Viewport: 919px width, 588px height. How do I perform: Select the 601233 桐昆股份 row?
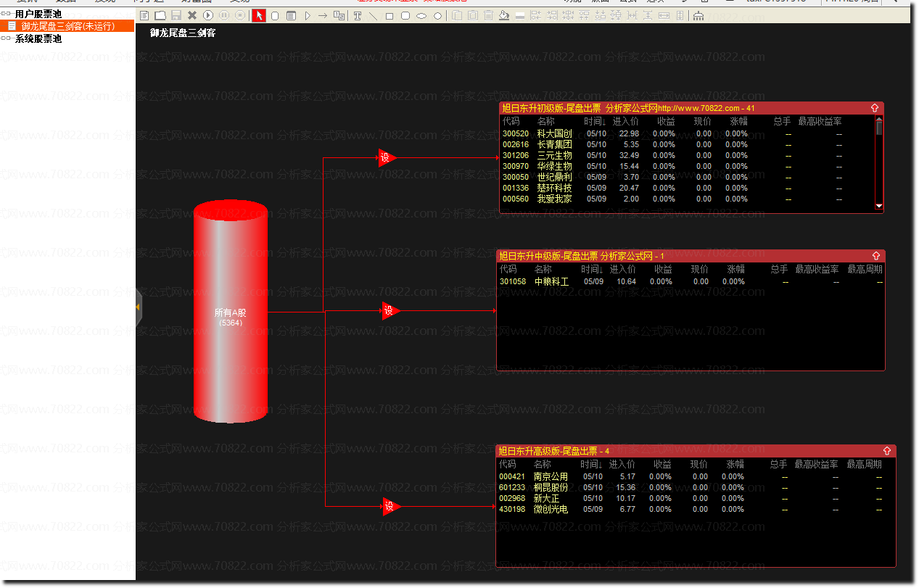point(696,488)
